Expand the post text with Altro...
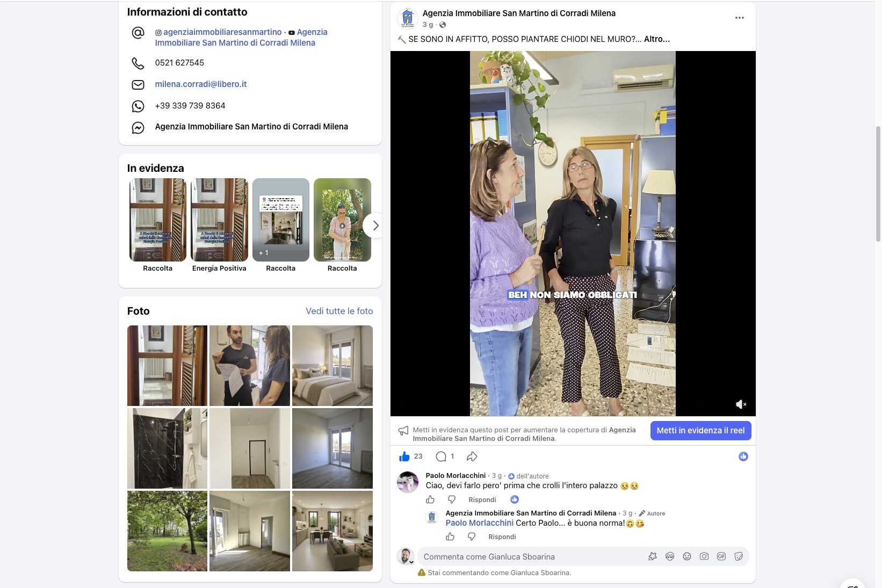The image size is (882, 588). click(x=657, y=39)
